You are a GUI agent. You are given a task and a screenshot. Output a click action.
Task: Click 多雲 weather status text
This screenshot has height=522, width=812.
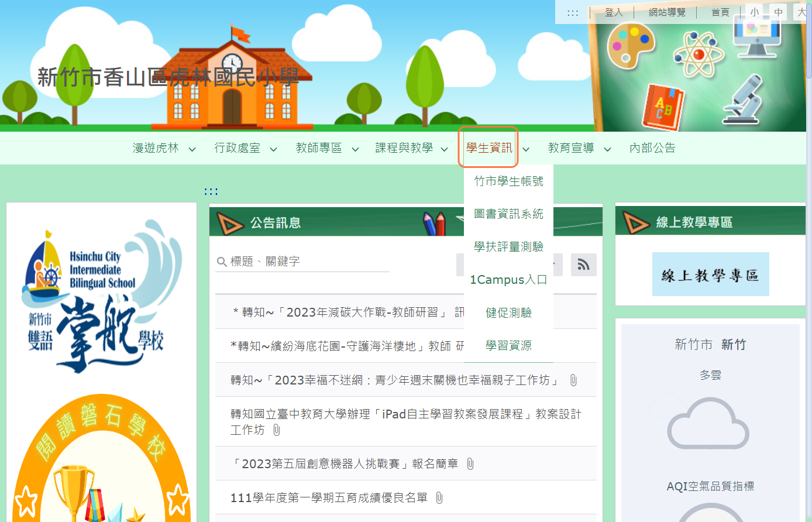(710, 375)
